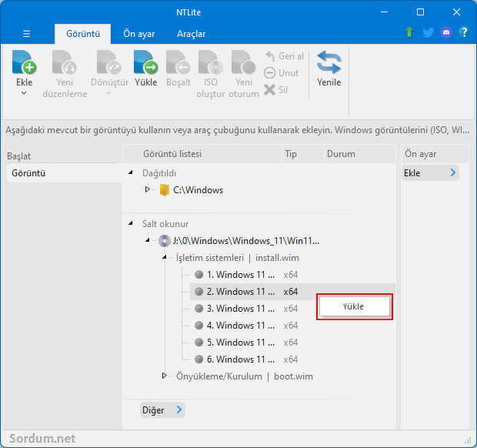Image resolution: width=477 pixels, height=448 pixels.
Task: Click the C:\Windows label
Action: point(198,190)
